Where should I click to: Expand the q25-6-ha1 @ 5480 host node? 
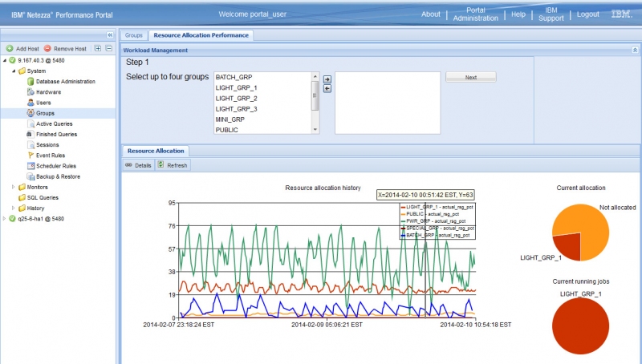5,218
